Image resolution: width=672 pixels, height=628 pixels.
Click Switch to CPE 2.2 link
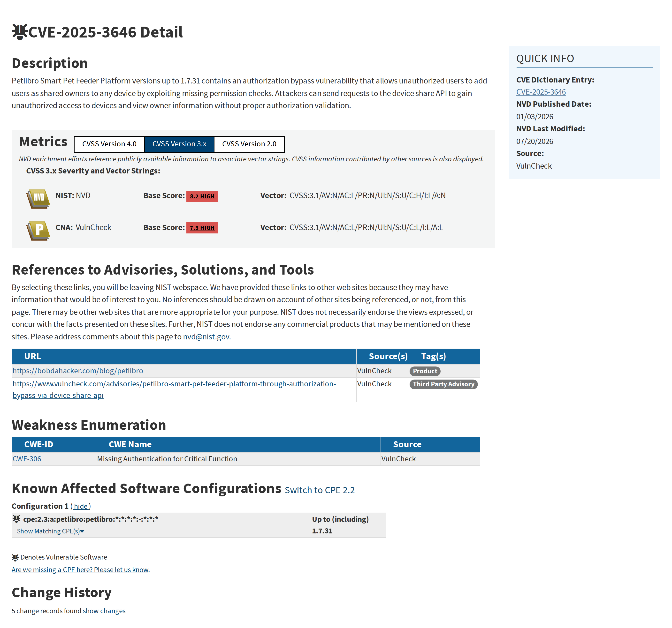[320, 490]
